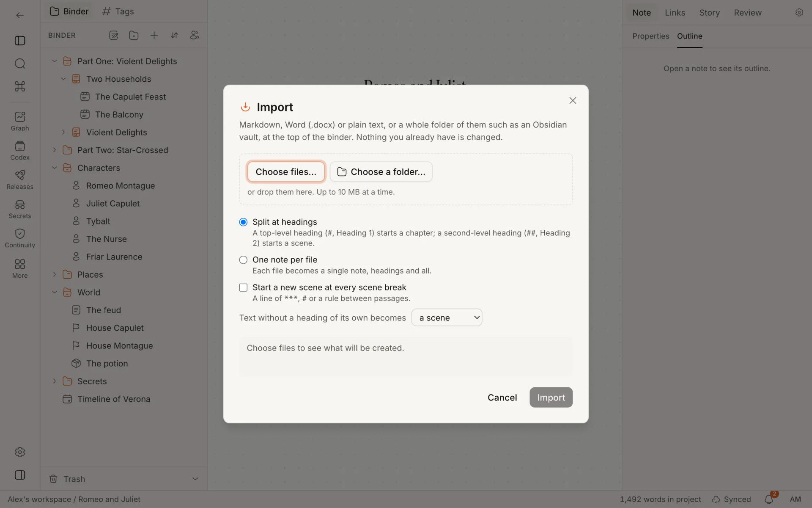Click the AM user avatar

[796, 500]
